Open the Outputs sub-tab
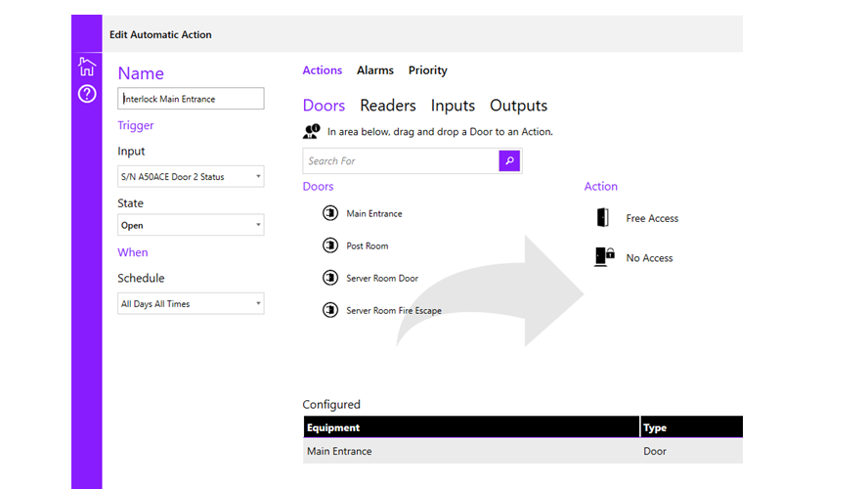The height and width of the screenshot is (489, 868). click(x=518, y=106)
